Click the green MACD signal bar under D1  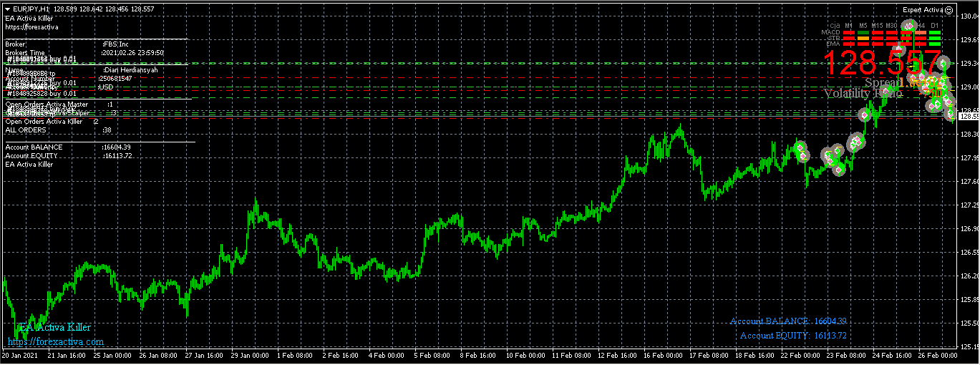pyautogui.click(x=935, y=32)
